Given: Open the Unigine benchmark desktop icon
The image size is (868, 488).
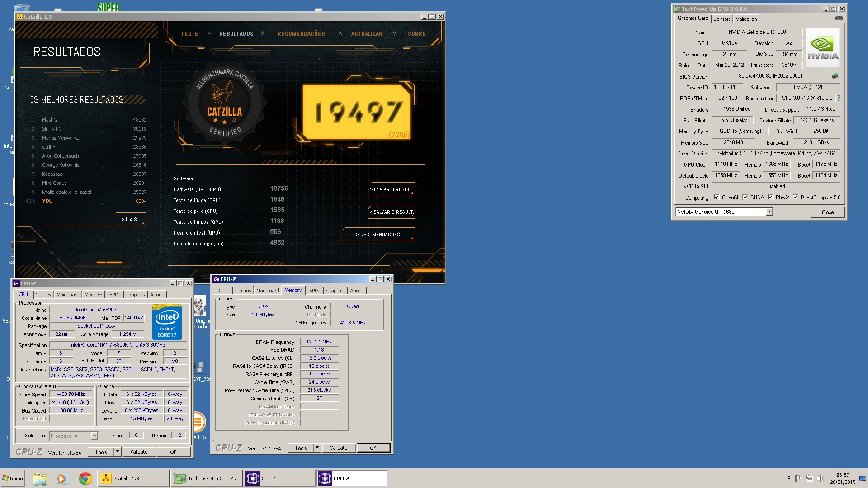Looking at the screenshot, I should 200,313.
